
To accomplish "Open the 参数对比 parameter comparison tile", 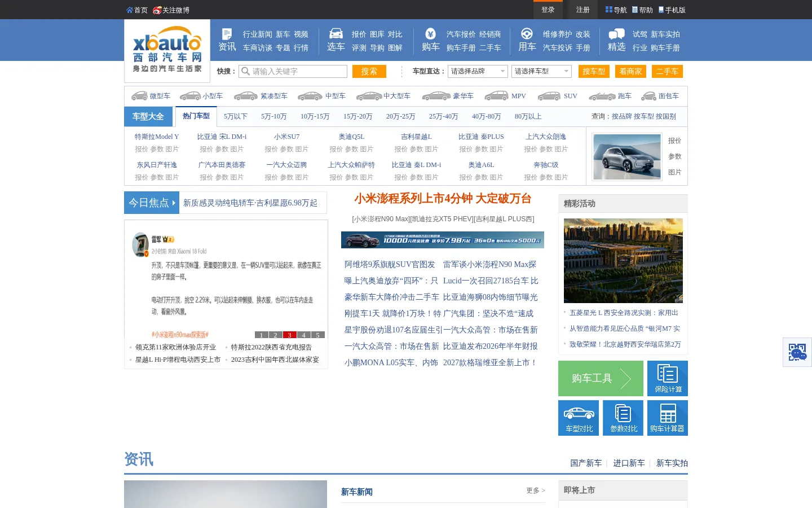I will [623, 418].
